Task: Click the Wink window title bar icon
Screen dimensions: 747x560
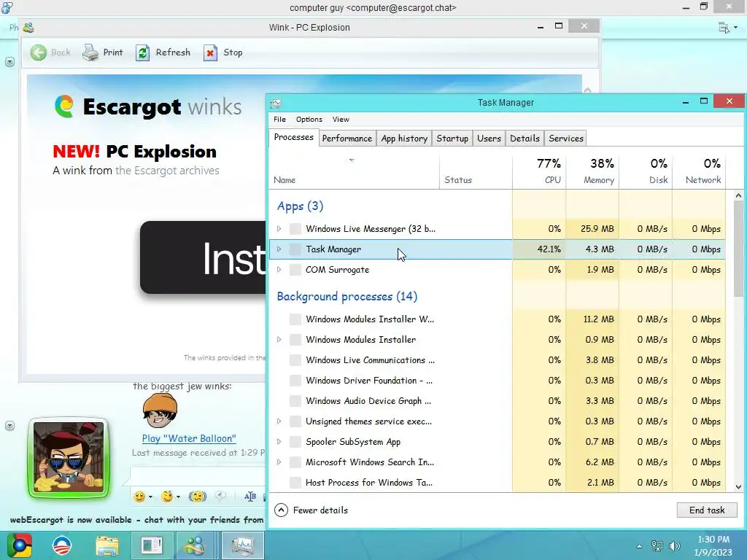Action: click(x=28, y=28)
